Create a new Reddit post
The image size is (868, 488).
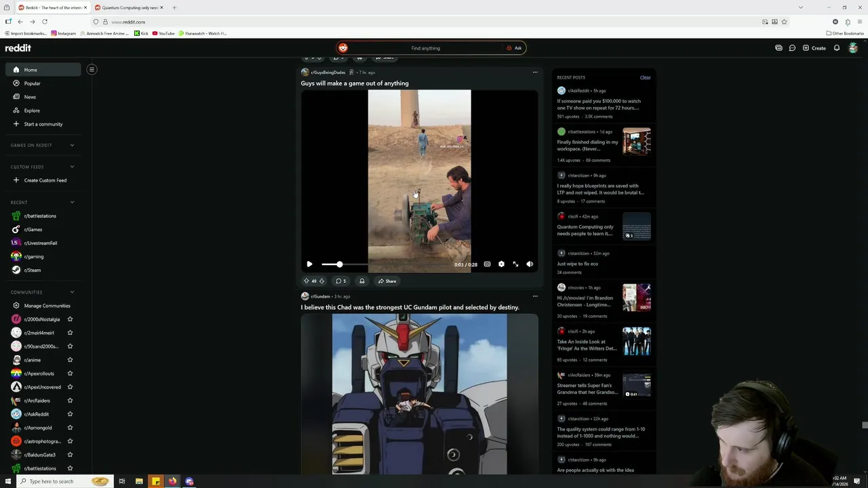(814, 48)
